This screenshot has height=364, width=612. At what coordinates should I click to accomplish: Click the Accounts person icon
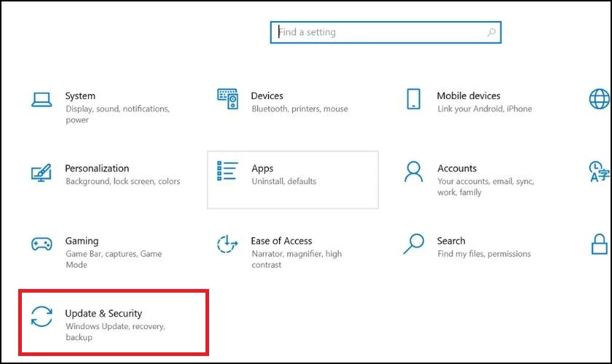pos(413,172)
